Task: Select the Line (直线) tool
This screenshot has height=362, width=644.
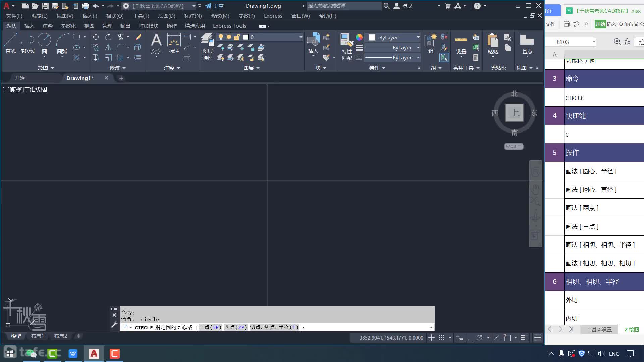Action: [10, 43]
